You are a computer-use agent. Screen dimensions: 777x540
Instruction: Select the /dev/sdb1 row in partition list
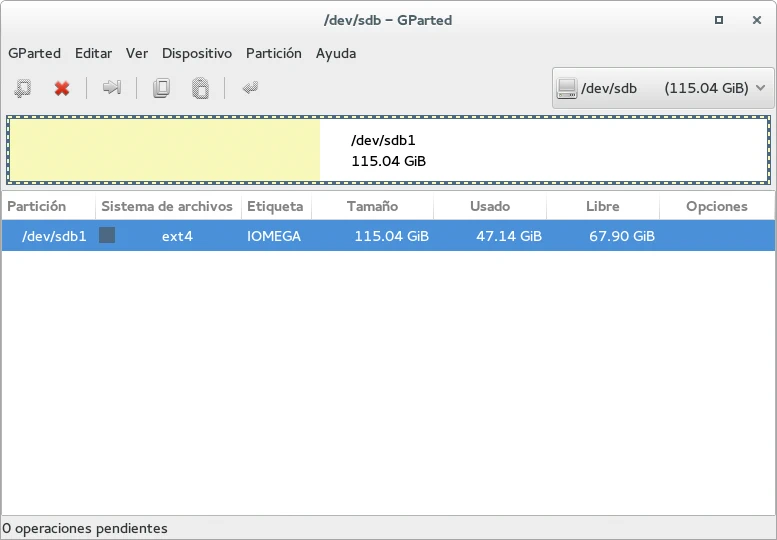point(388,236)
